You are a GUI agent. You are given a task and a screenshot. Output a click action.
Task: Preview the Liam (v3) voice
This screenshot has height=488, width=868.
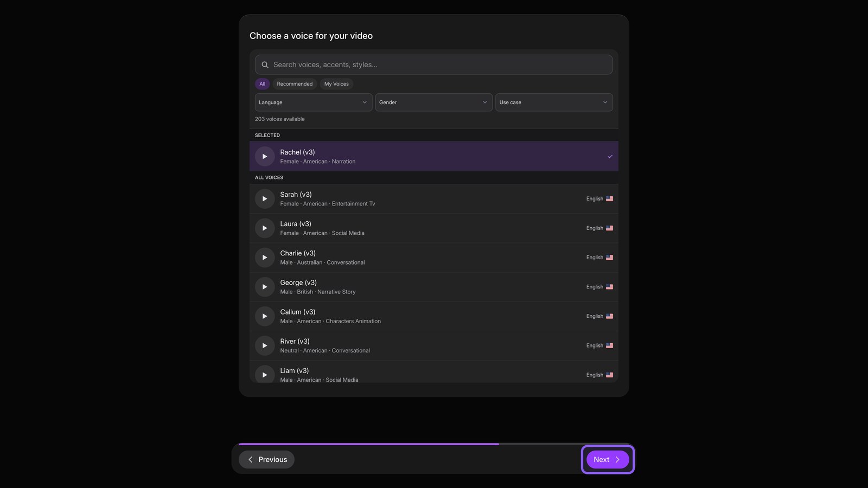tap(265, 374)
